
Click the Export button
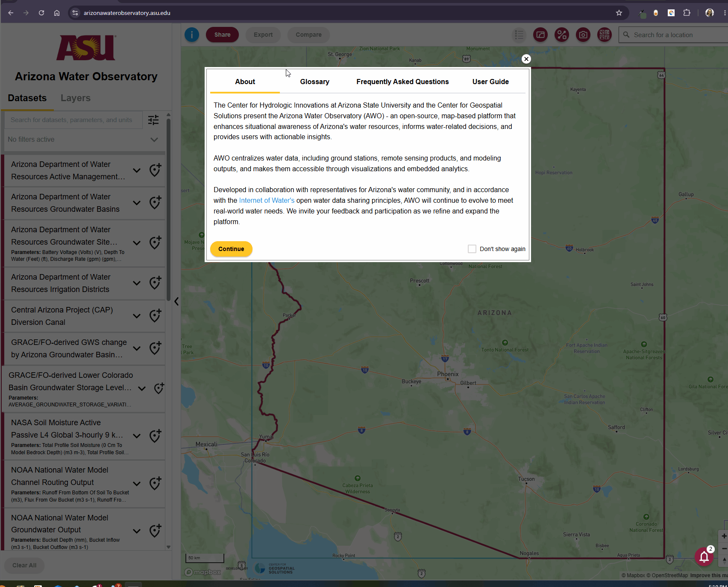tap(263, 35)
